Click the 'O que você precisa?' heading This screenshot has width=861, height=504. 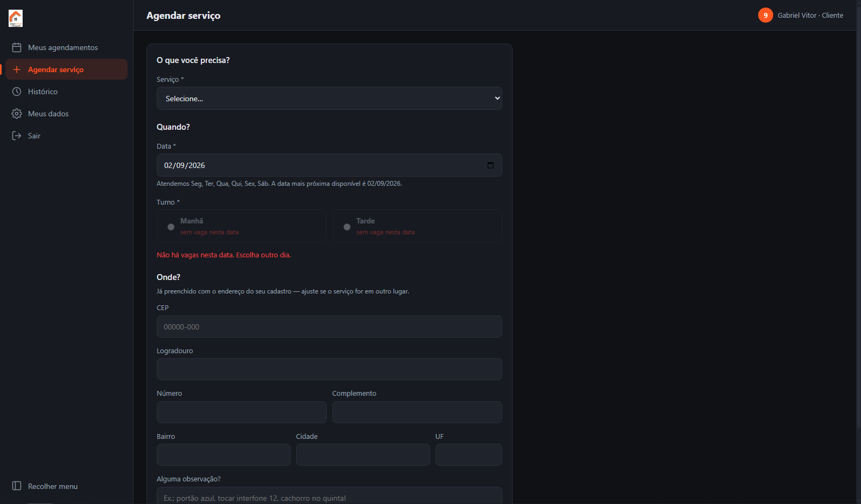point(193,60)
